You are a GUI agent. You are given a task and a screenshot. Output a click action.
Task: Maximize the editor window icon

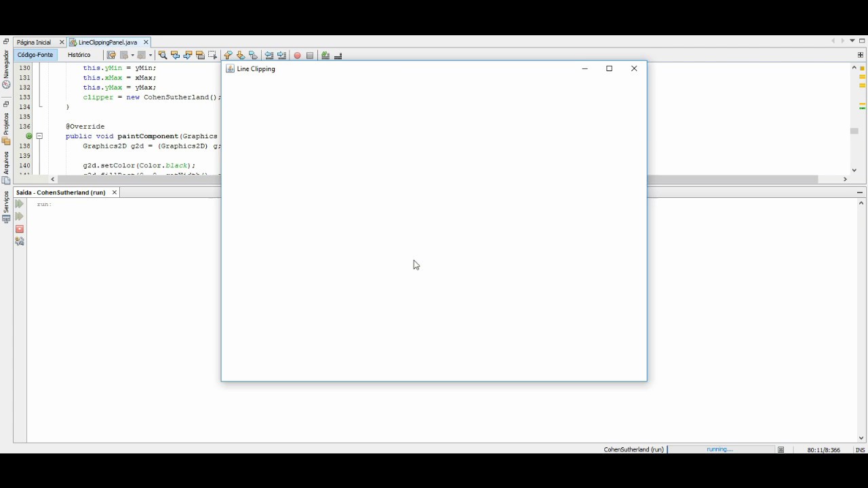tap(862, 41)
